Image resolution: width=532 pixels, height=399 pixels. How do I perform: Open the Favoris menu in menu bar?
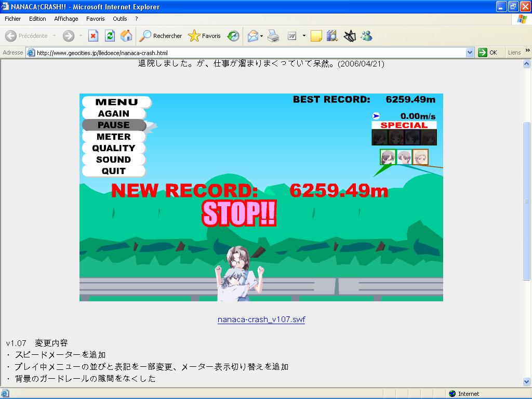(x=96, y=19)
